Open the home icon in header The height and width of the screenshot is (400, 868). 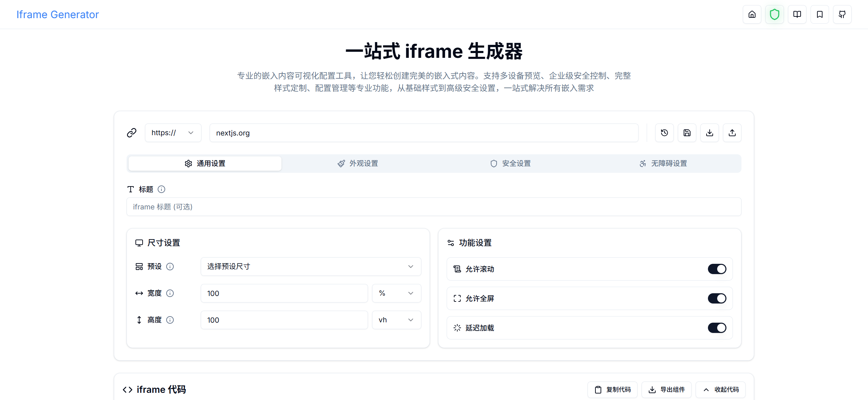click(752, 14)
